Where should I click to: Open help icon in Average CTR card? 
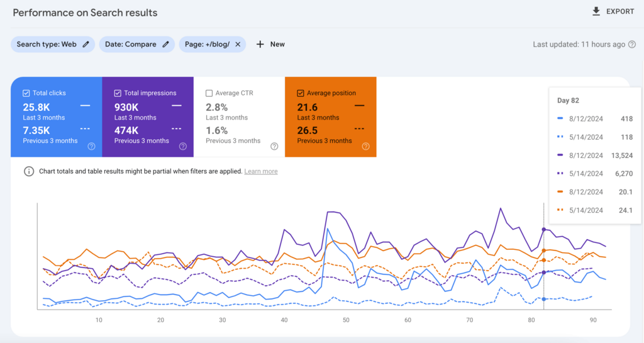(x=274, y=146)
